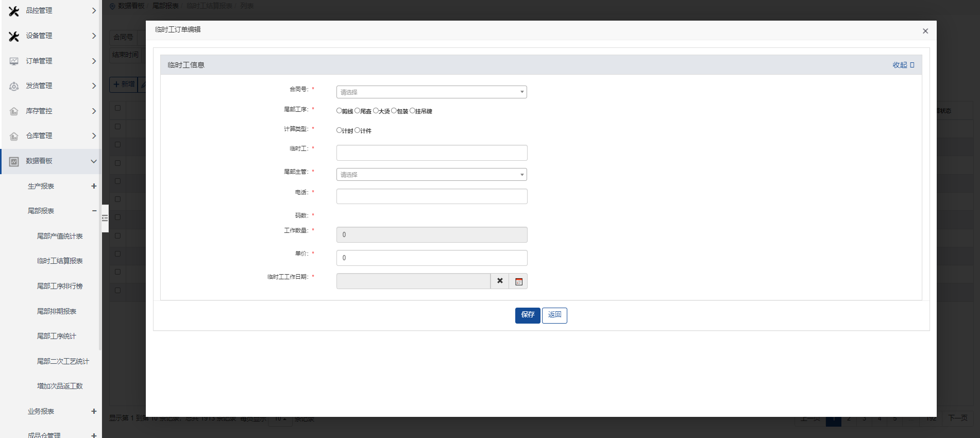Choose 包装 as the 尾部工序
The width and height of the screenshot is (980, 438).
point(394,111)
